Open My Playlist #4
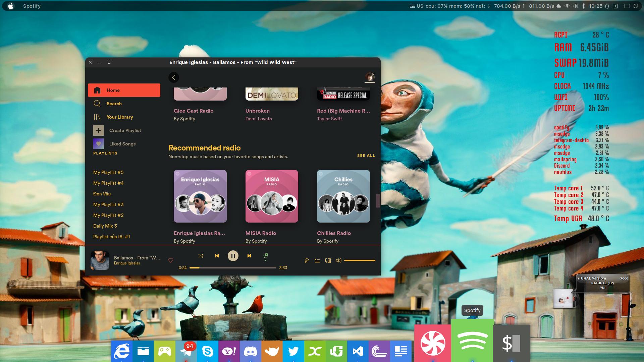The width and height of the screenshot is (644, 362). tap(108, 183)
